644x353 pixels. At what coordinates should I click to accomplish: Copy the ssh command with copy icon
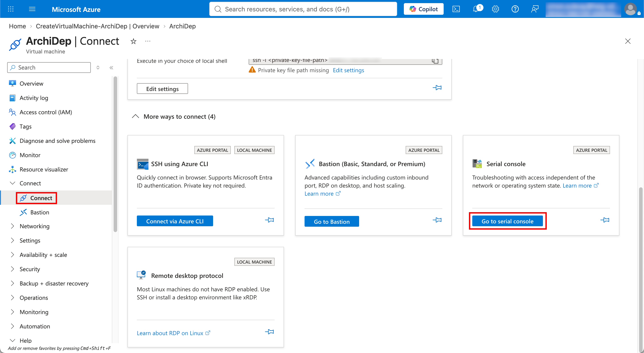pyautogui.click(x=435, y=61)
